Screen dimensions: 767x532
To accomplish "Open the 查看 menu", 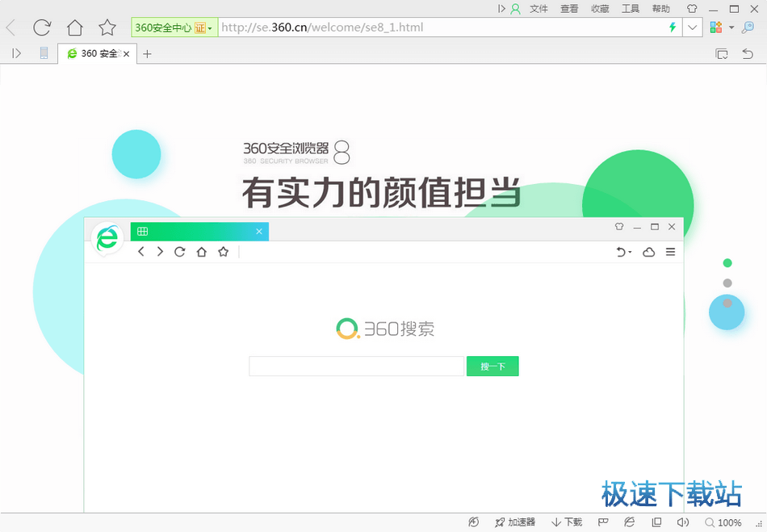I will point(569,9).
